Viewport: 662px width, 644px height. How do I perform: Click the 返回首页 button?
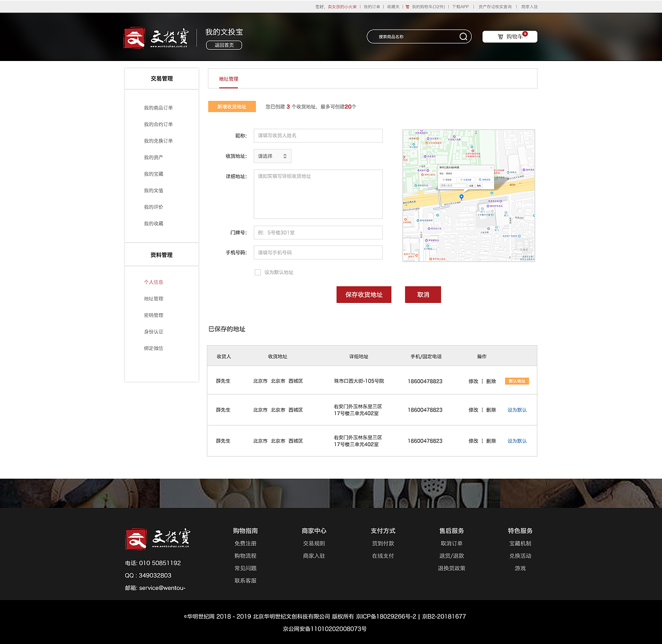point(224,45)
